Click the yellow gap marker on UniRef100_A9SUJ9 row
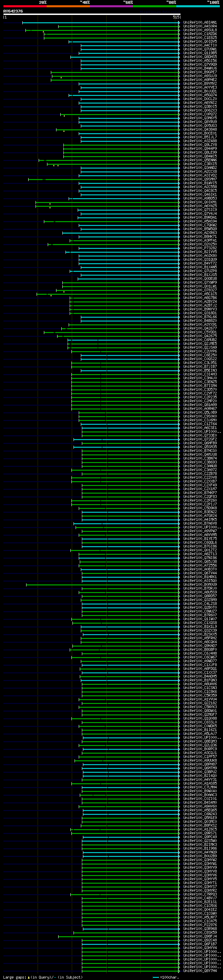Image resolution: width=223 pixels, height=980 pixels. pos(61,77)
